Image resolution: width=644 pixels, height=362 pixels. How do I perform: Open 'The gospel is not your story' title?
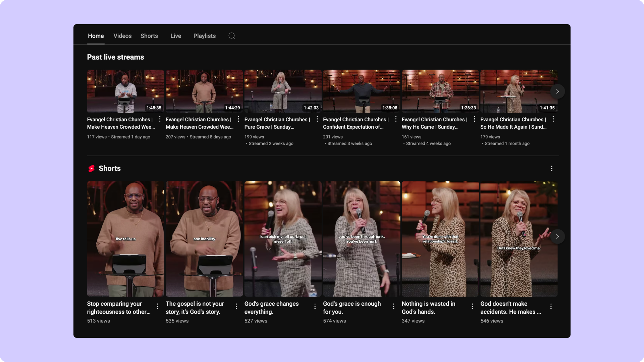(195, 308)
